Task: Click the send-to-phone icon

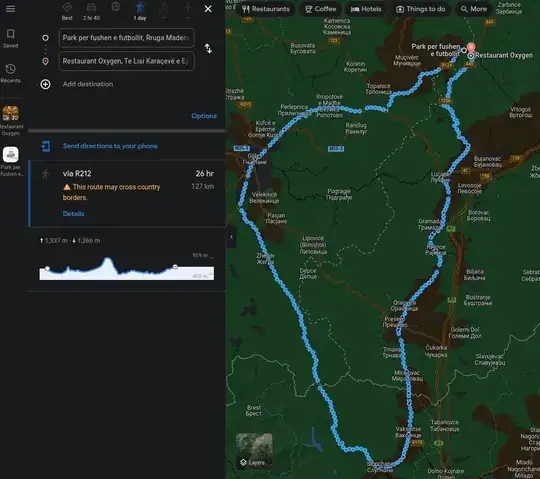Action: point(45,146)
